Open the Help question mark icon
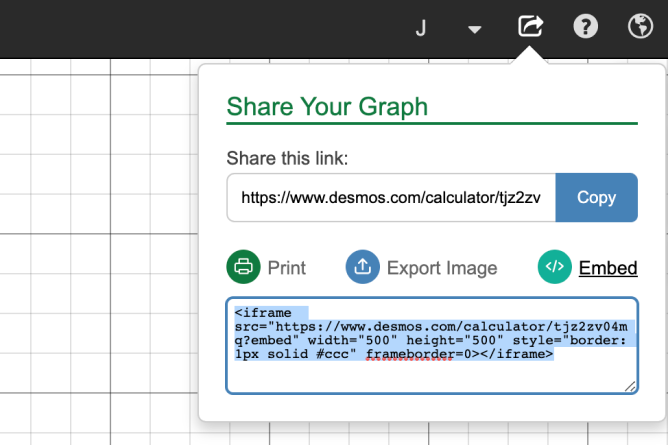 pyautogui.click(x=585, y=27)
